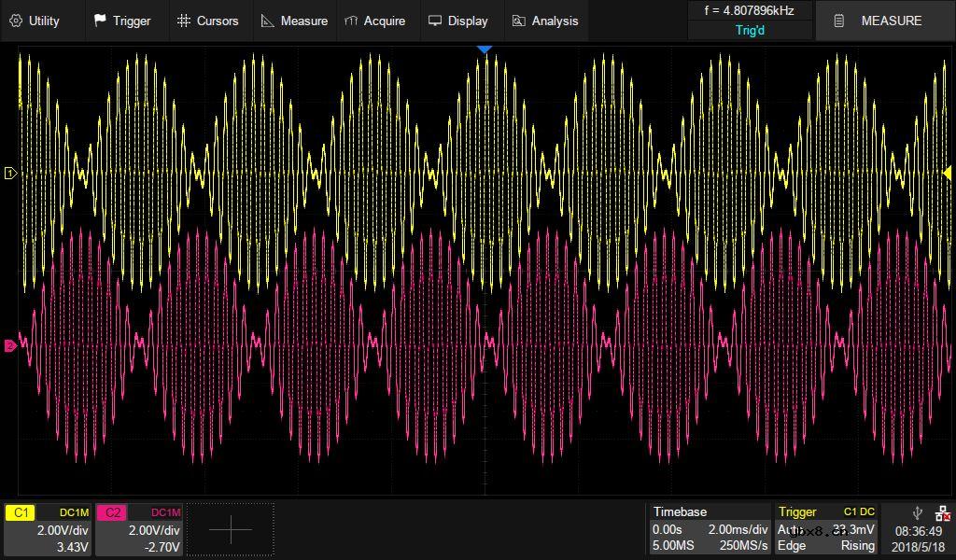The image size is (956, 560).
Task: Open the C2 channel settings box
Action: (140, 529)
